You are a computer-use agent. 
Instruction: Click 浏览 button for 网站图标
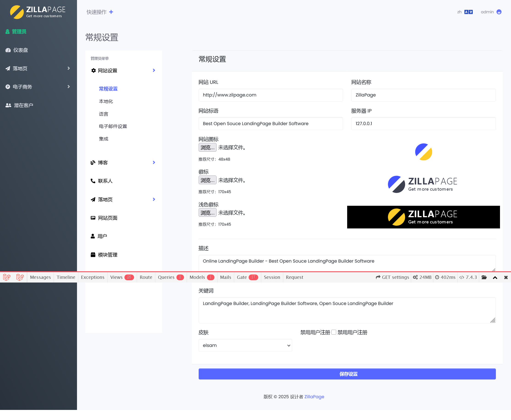click(207, 147)
